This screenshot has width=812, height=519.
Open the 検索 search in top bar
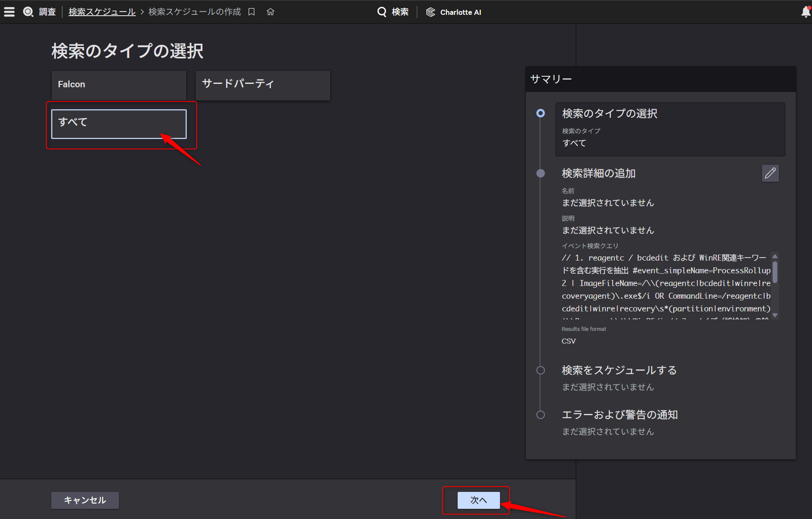(x=393, y=12)
